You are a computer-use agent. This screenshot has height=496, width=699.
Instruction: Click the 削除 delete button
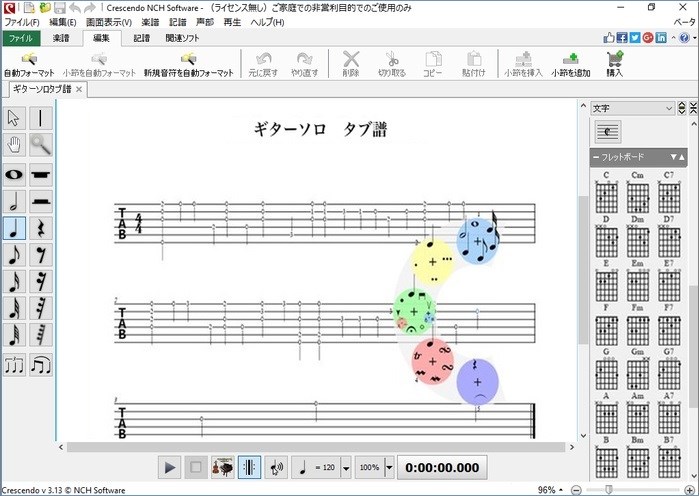351,65
